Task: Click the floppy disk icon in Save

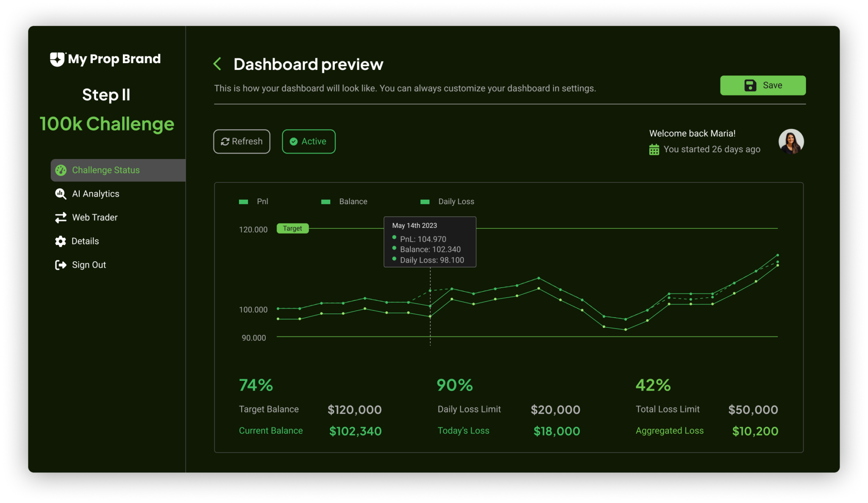Action: tap(750, 85)
